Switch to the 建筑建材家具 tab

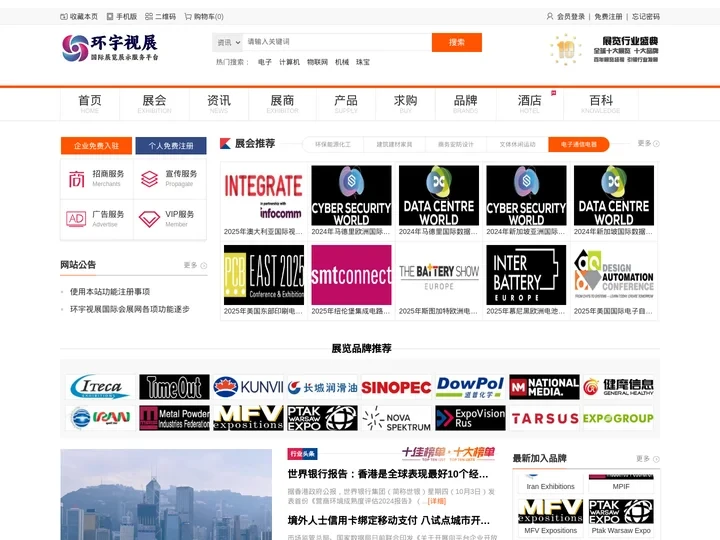pos(394,144)
